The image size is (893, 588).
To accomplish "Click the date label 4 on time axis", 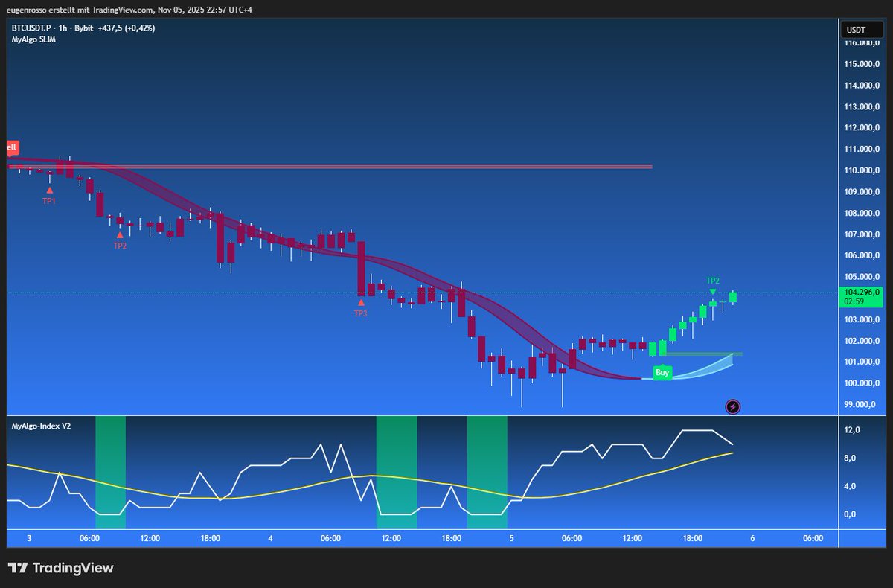I will pos(270,538).
